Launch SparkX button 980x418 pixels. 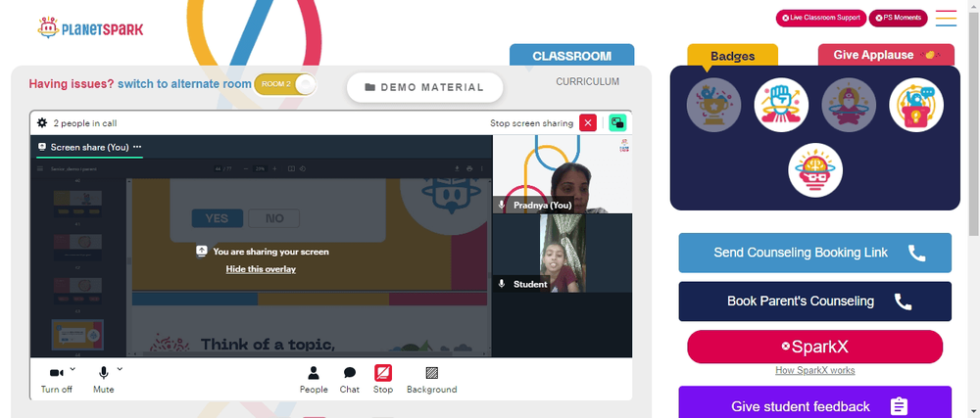pos(815,347)
